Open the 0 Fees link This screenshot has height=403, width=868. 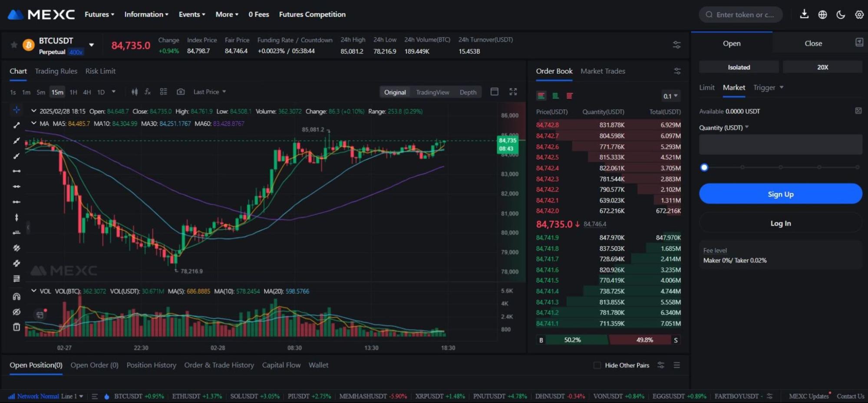259,14
